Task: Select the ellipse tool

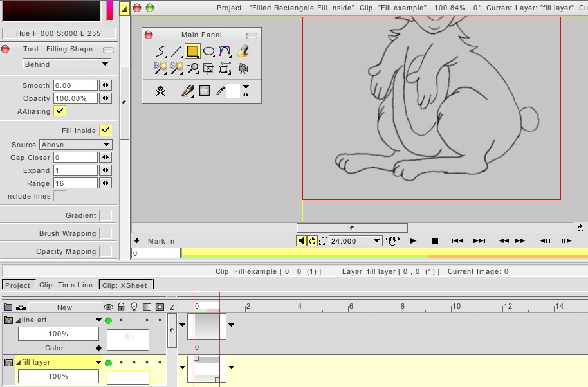Action: [x=208, y=51]
